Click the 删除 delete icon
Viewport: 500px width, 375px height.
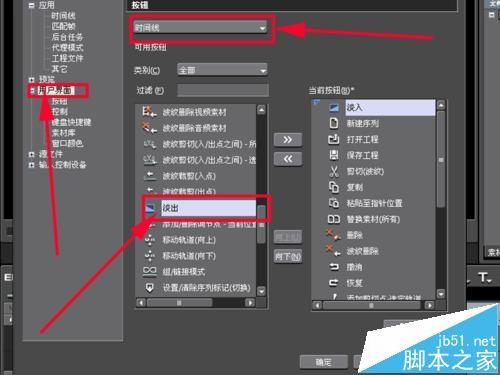click(x=334, y=235)
